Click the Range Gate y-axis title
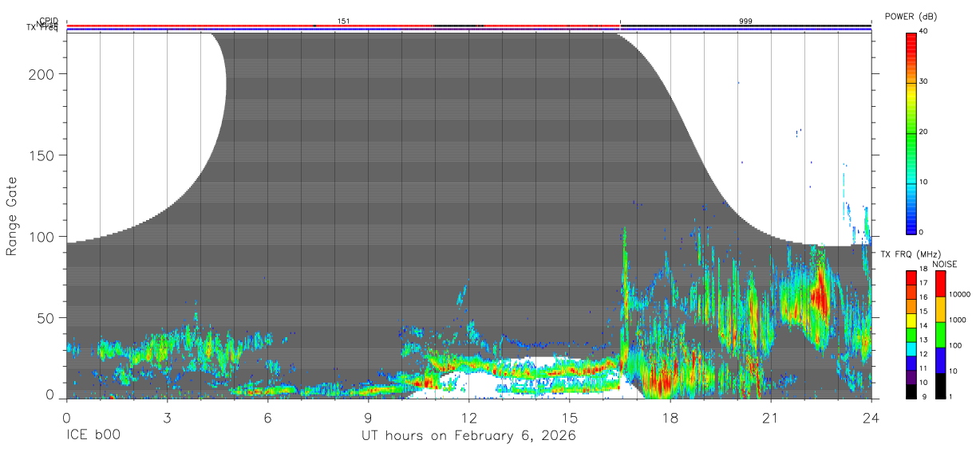This screenshot has width=980, height=452. click(x=12, y=216)
